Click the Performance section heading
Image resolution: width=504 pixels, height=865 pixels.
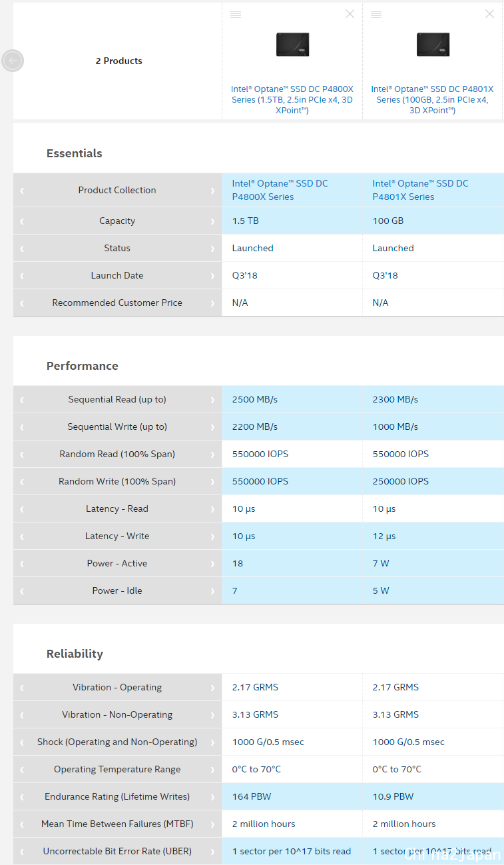[x=83, y=366]
